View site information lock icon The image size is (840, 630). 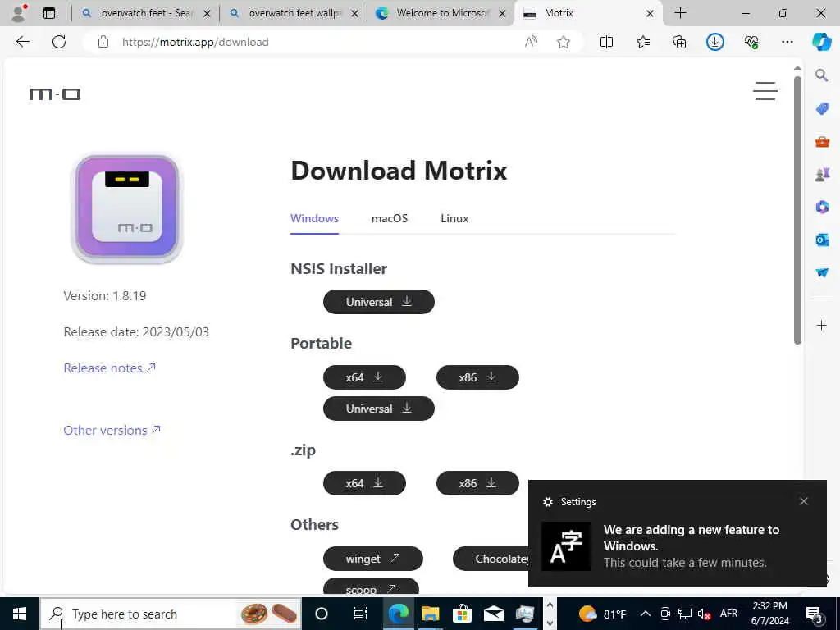[x=103, y=42]
